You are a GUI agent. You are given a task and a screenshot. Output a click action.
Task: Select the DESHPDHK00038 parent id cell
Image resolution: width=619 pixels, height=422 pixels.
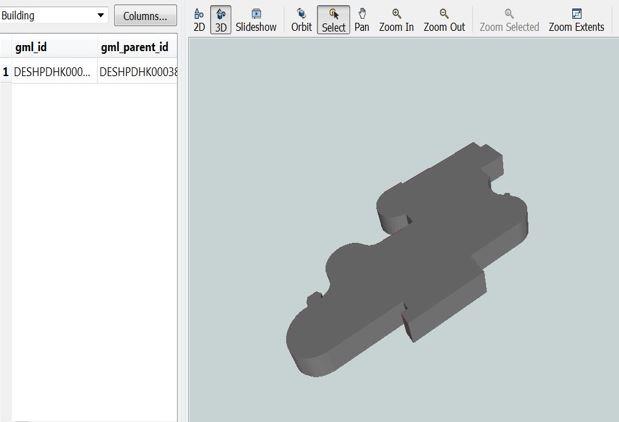[137, 72]
